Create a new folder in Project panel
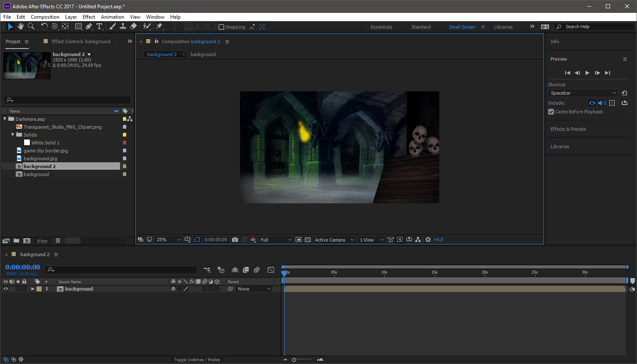This screenshot has width=637, height=364. [16, 241]
